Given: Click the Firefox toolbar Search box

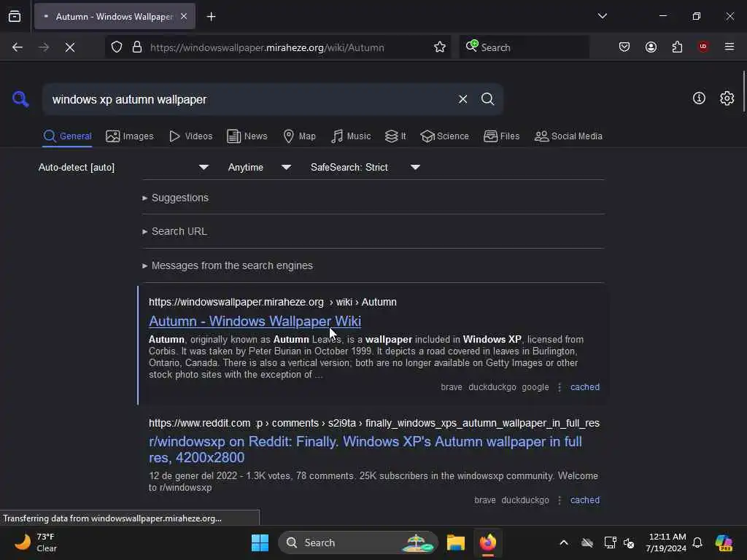Looking at the screenshot, I should click(x=524, y=47).
